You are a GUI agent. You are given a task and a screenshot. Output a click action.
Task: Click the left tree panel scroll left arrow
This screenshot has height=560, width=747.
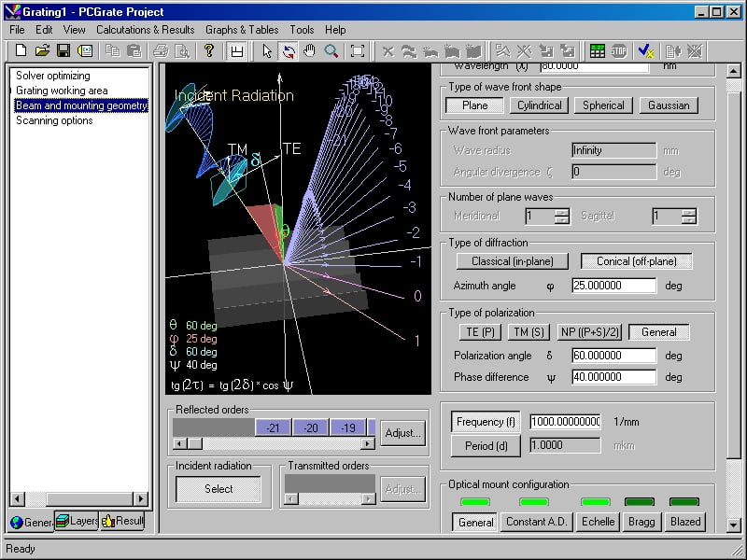coord(18,499)
